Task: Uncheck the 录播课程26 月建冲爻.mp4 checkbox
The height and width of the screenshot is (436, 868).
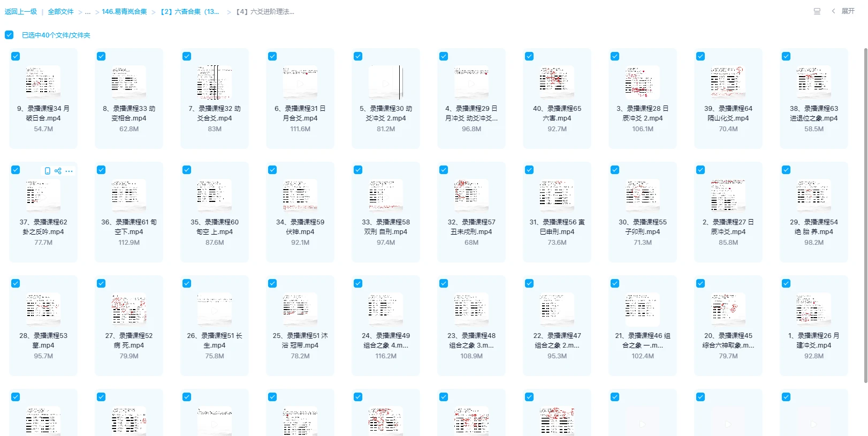Action: tap(786, 283)
